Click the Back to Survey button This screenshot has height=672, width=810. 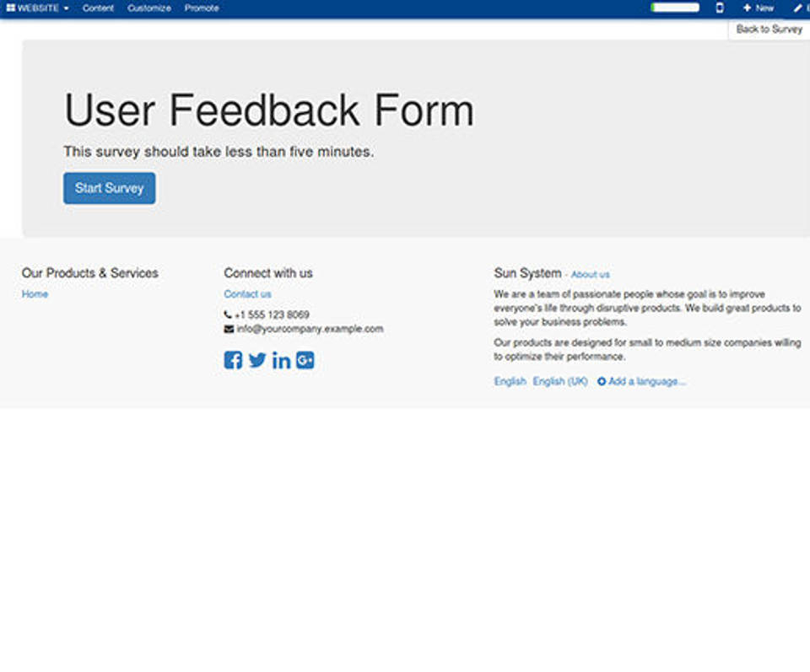click(769, 29)
